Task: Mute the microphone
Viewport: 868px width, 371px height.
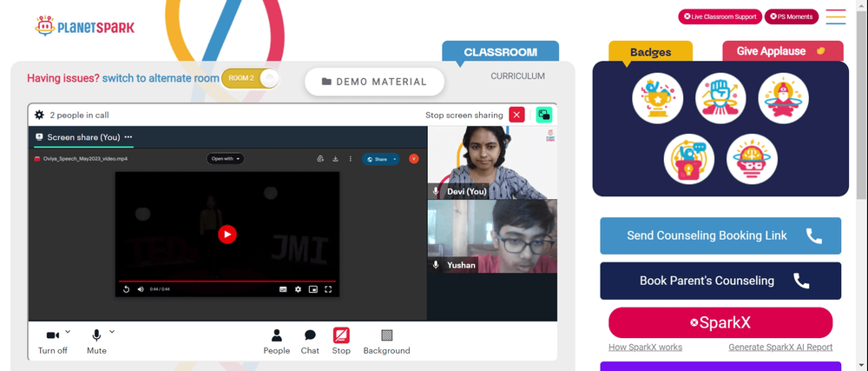Action: coord(96,341)
